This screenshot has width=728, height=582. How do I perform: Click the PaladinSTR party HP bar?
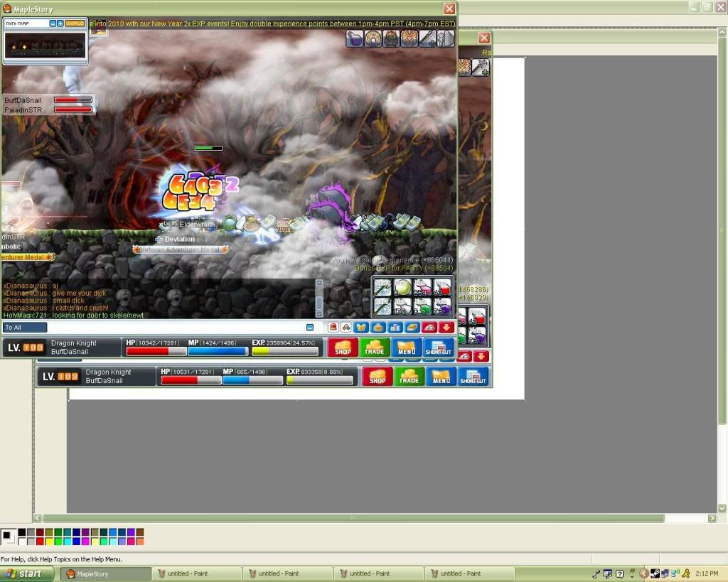[73, 109]
